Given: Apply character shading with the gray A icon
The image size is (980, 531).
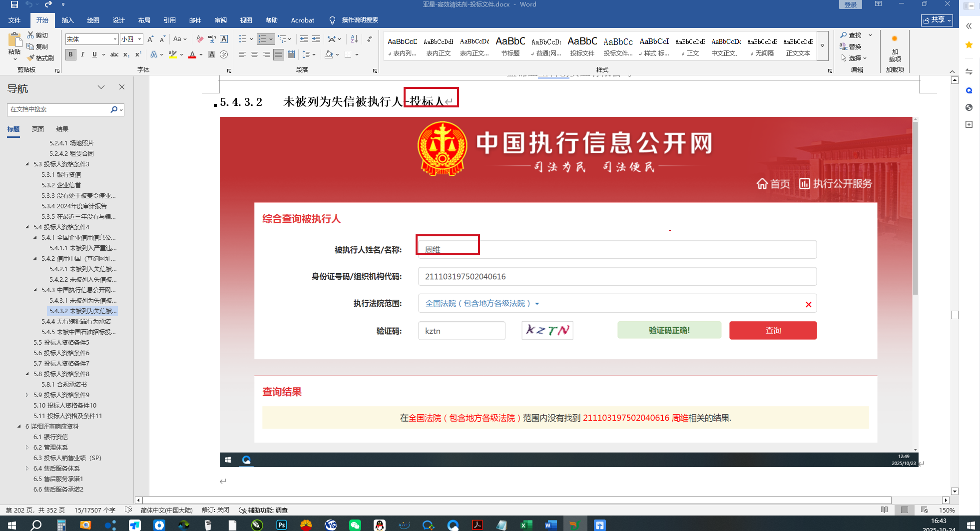Looking at the screenshot, I should 212,54.
